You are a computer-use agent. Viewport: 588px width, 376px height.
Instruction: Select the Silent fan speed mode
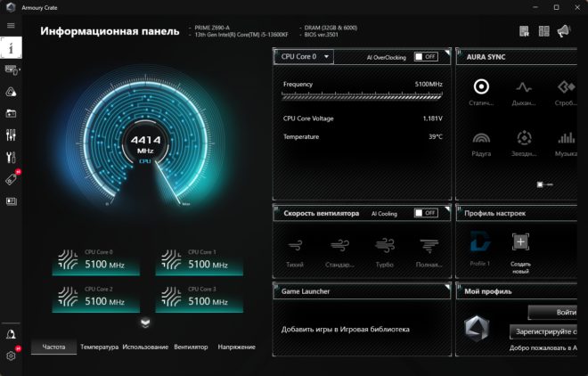tap(295, 252)
